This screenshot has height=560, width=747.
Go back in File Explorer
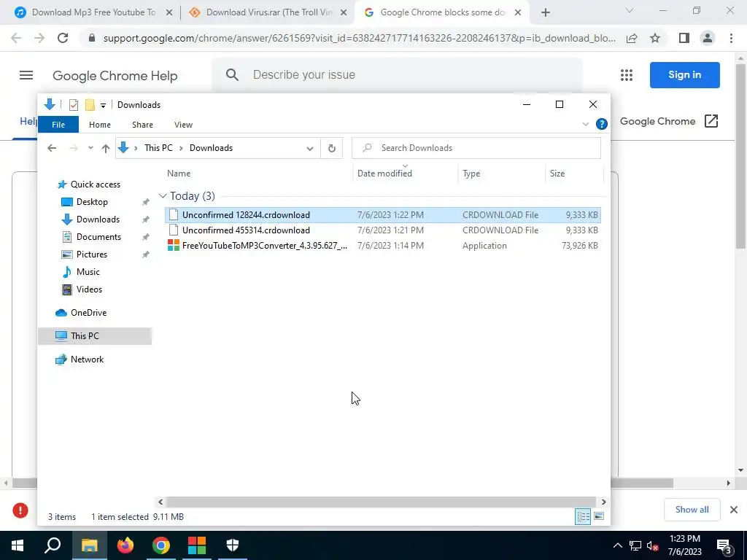52,148
